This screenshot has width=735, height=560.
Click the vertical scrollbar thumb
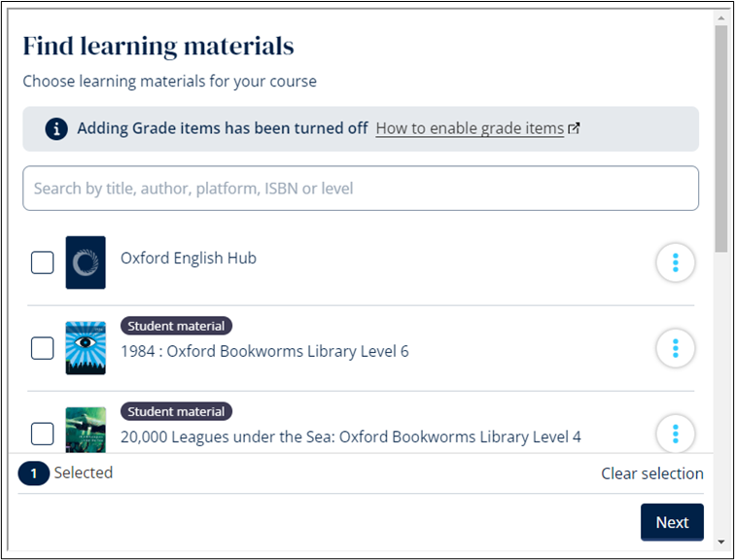click(x=721, y=139)
